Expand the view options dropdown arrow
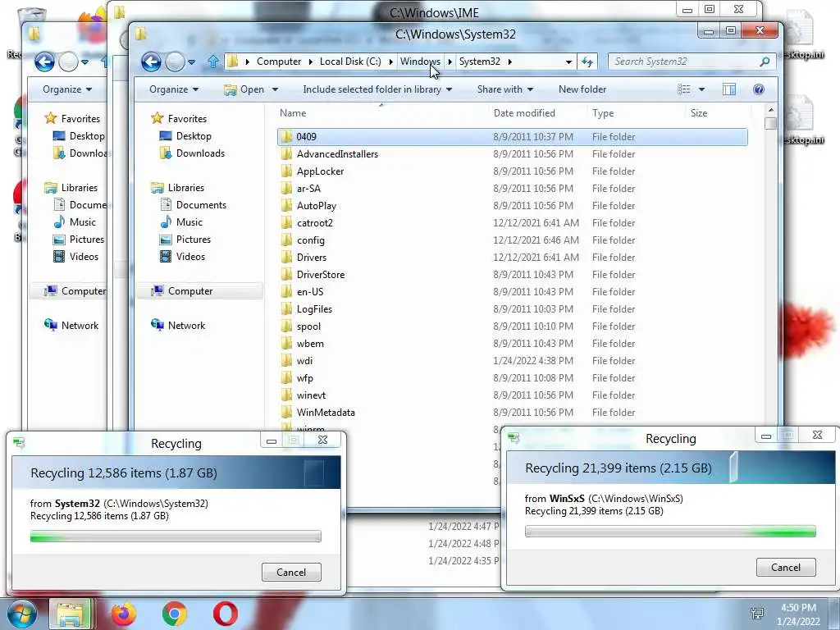The height and width of the screenshot is (630, 840). 702,89
